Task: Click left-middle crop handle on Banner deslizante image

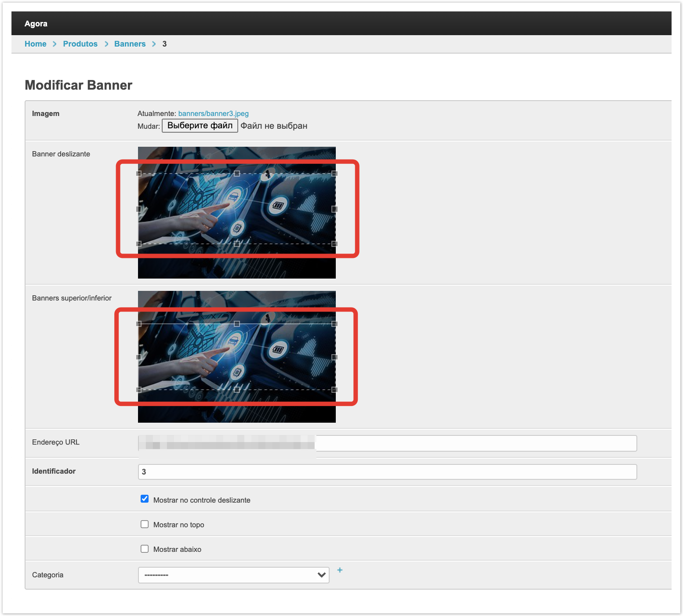Action: (139, 209)
